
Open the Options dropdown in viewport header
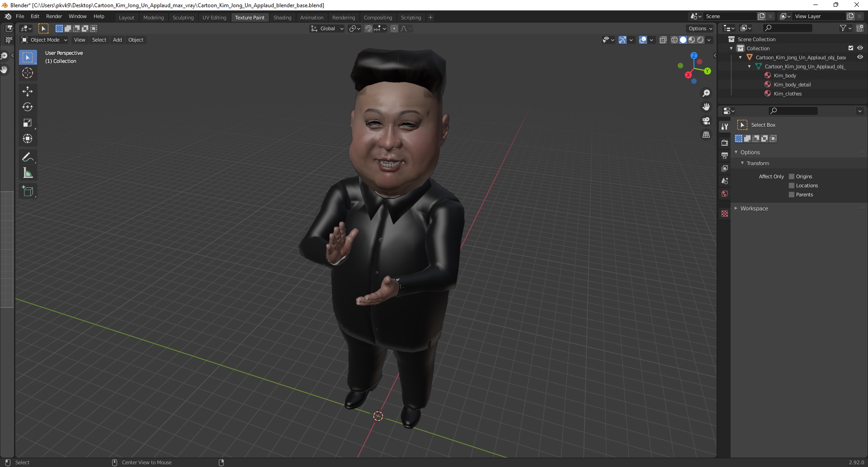tap(700, 29)
